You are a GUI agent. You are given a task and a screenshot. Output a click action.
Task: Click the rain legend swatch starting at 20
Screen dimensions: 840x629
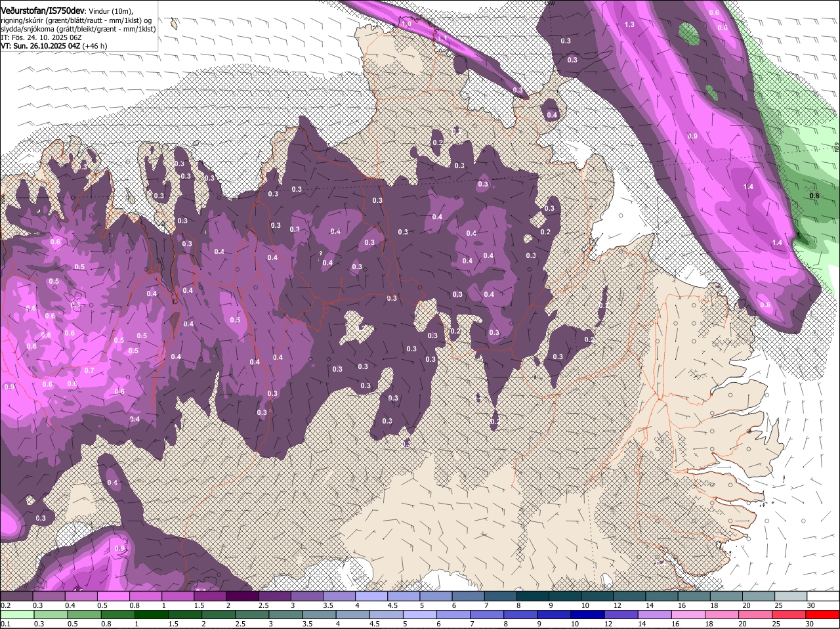pyautogui.click(x=755, y=614)
